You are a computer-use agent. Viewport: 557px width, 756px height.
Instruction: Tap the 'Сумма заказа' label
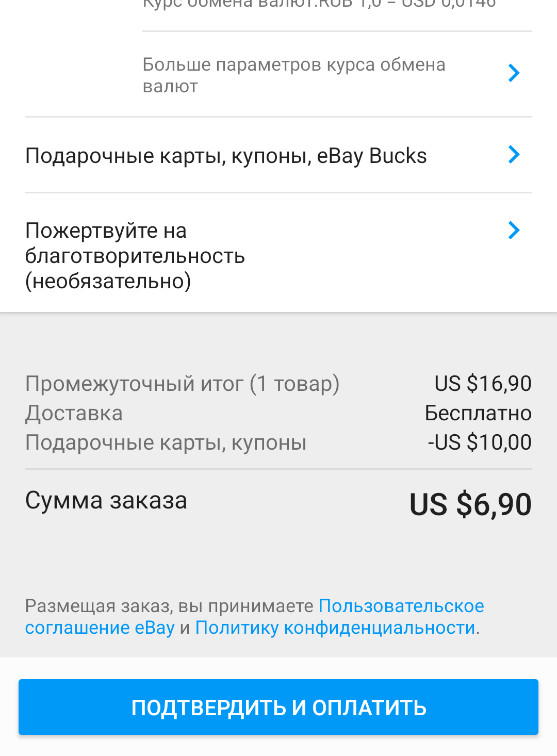[x=106, y=500]
